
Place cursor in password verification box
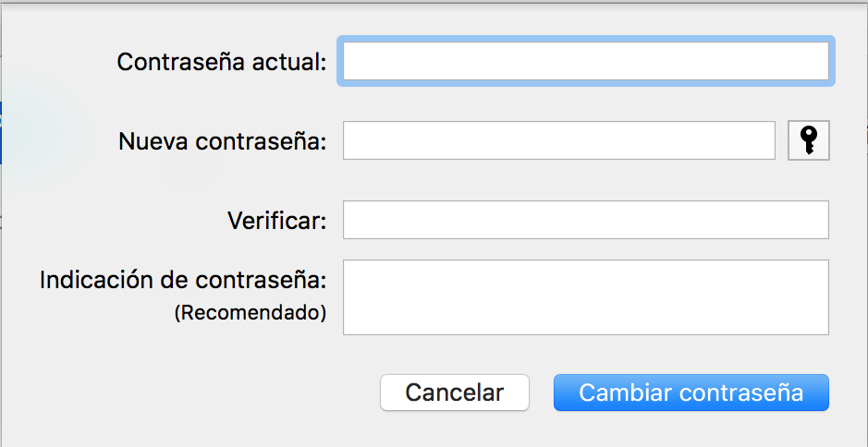586,220
